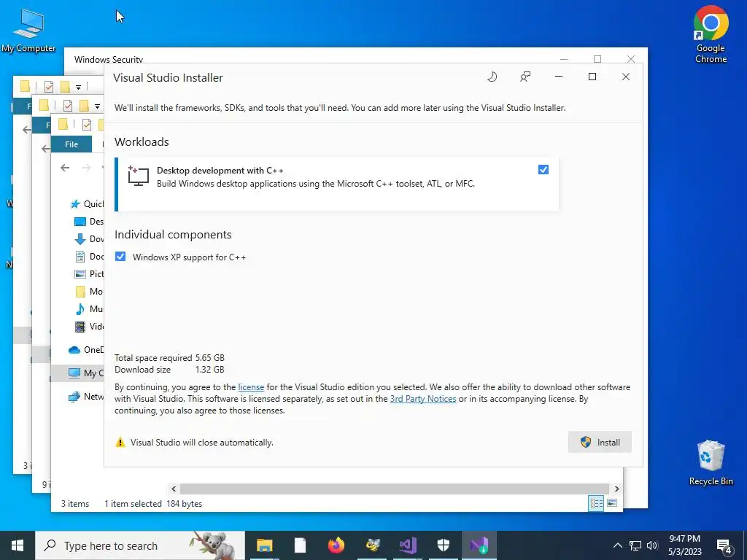747x560 pixels.
Task: Click the Forward arrow in File Explorer
Action: click(86, 168)
